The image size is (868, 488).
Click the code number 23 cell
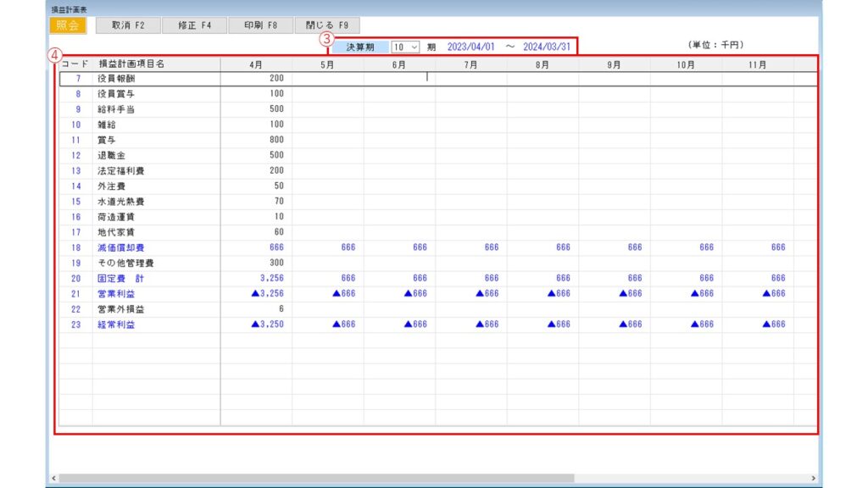[75, 324]
